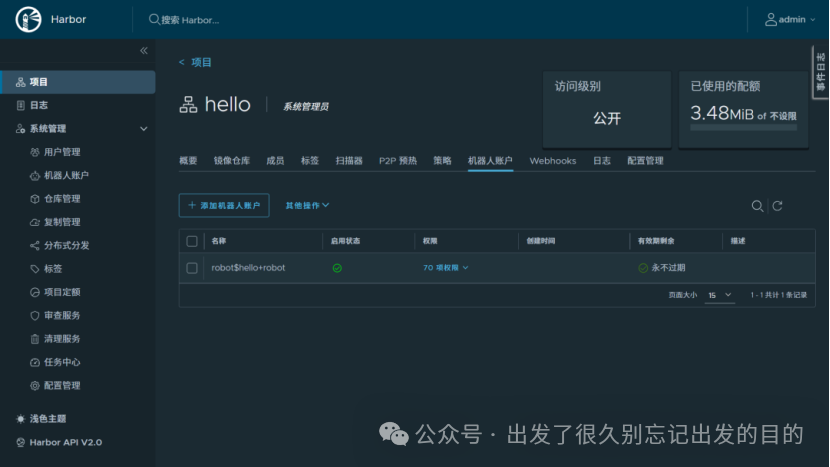Open Harbor API V2.0 link

pyautogui.click(x=66, y=442)
